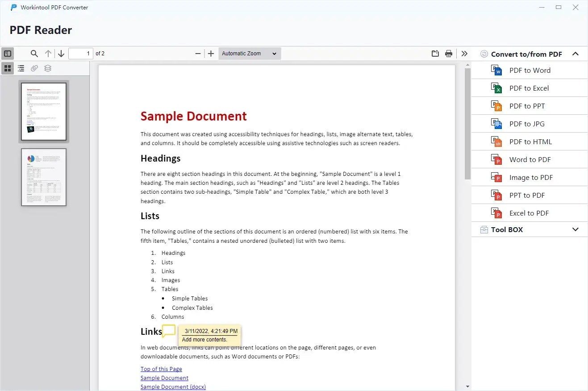Zoom in on the document
Image resolution: width=588 pixels, height=391 pixels.
211,53
